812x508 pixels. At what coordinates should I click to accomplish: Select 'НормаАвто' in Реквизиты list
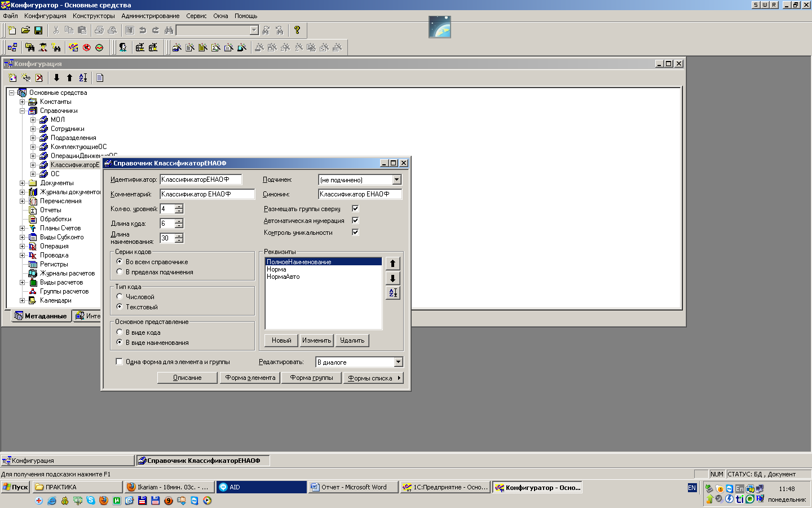tap(283, 277)
